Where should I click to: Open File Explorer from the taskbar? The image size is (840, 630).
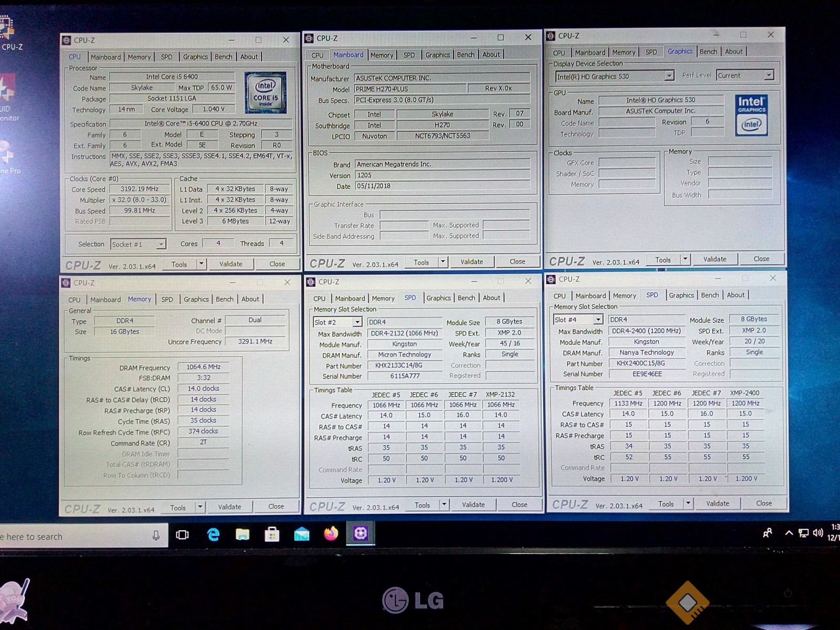pos(243,534)
